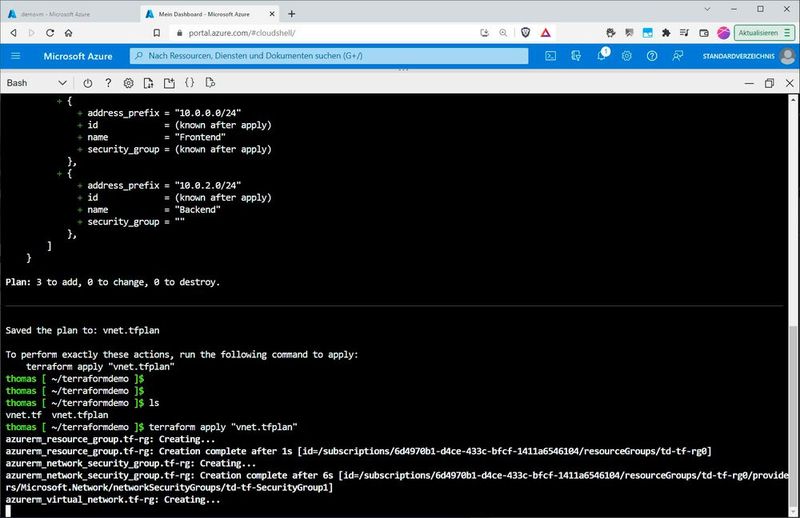Go forward in the browser
The width and height of the screenshot is (800, 518).
32,33
